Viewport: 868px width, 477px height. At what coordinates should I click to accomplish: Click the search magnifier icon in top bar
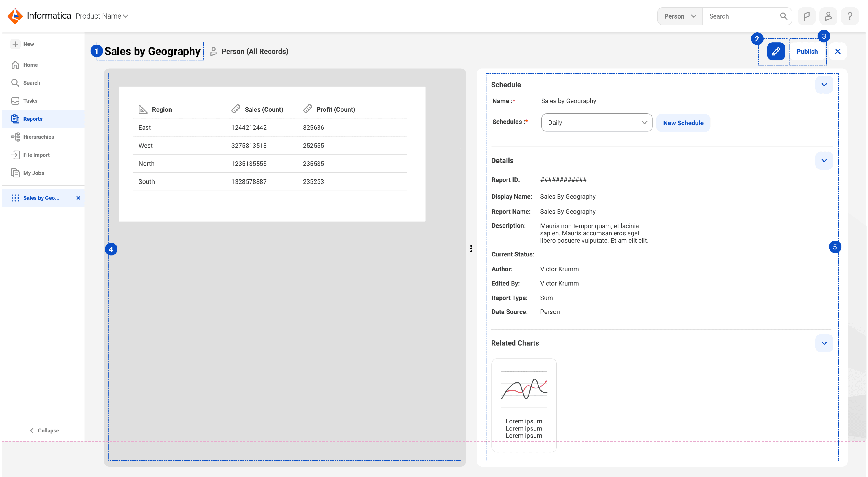[x=784, y=16]
